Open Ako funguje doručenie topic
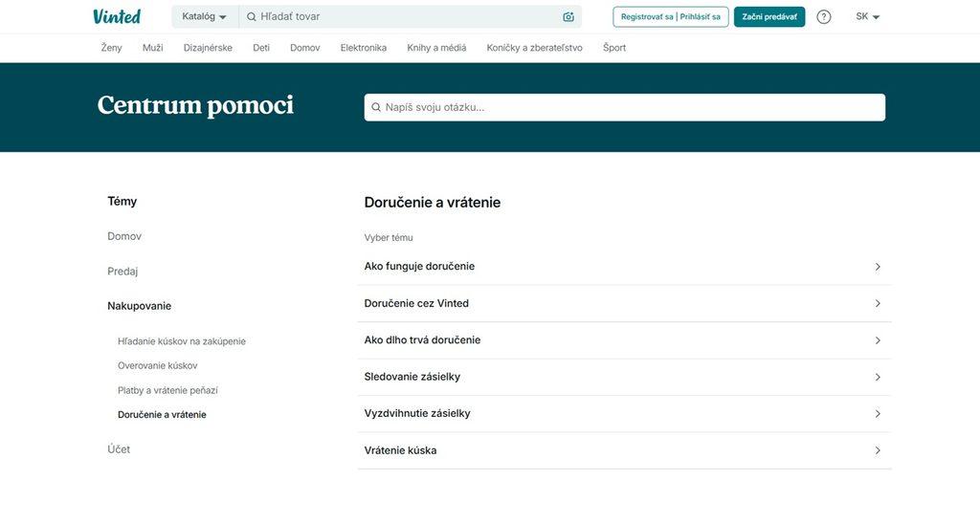The width and height of the screenshot is (980, 524). click(624, 267)
